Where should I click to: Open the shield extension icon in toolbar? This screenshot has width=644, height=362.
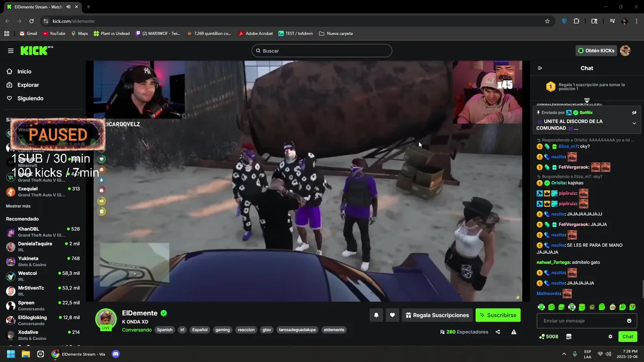564,21
